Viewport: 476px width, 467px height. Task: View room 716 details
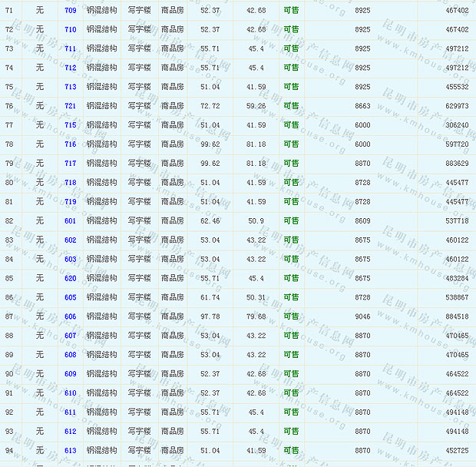[x=70, y=144]
